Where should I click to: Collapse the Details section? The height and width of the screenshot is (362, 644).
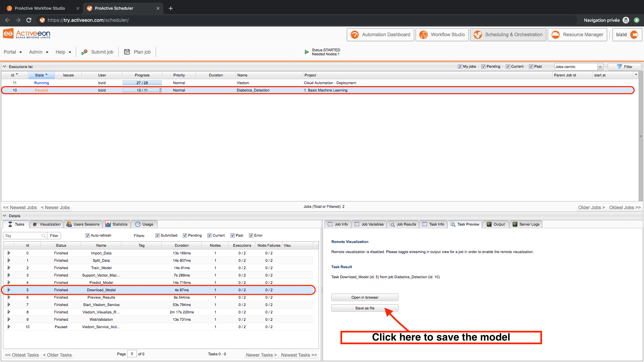[5, 216]
